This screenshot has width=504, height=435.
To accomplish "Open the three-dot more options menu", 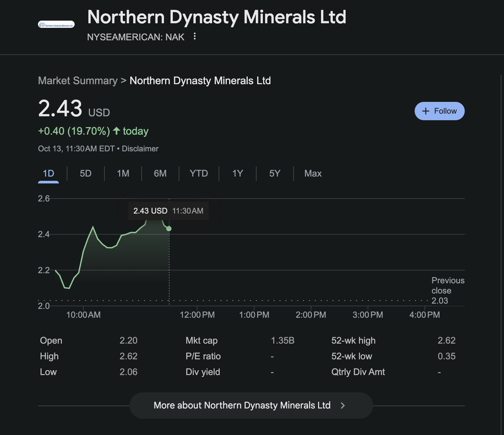I will click(195, 36).
